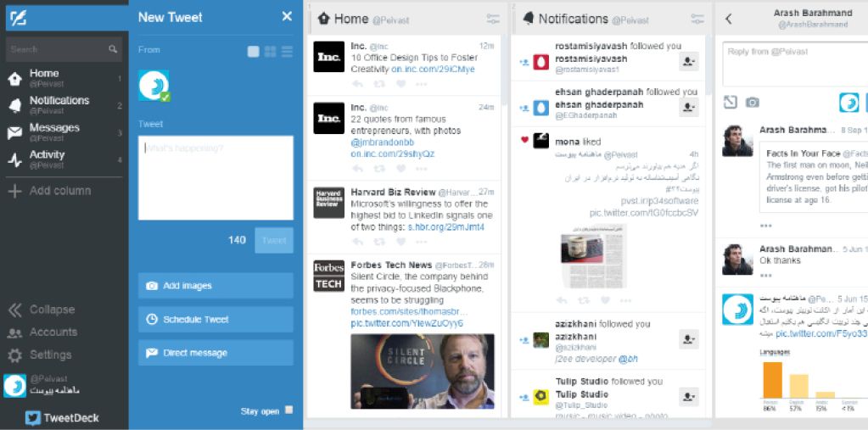Retweet the 22 quotes tweet
868x430 pixels.
click(x=380, y=169)
